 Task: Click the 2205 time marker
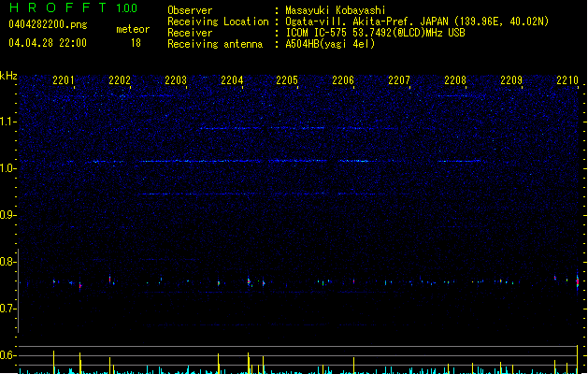pyautogui.click(x=287, y=79)
